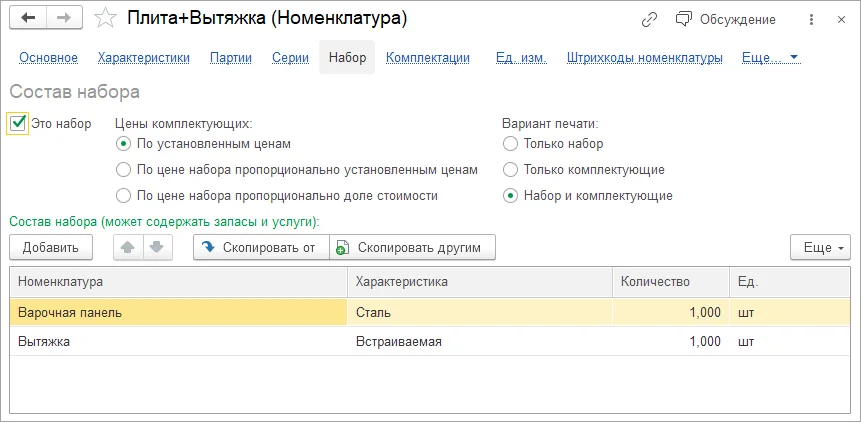Viewport: 861px width, 422px height.
Task: Expand the Еще dropdown in navigation links
Action: [770, 58]
